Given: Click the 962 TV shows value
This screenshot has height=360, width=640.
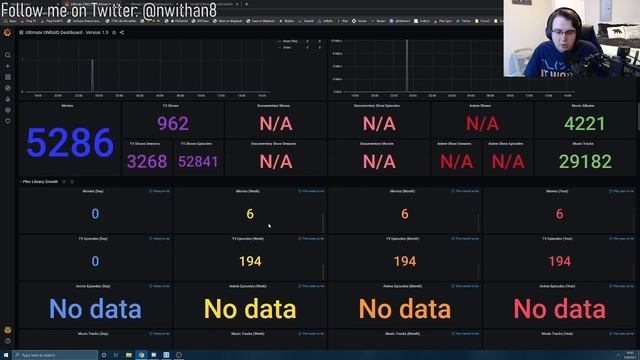Looking at the screenshot, I should (x=173, y=124).
